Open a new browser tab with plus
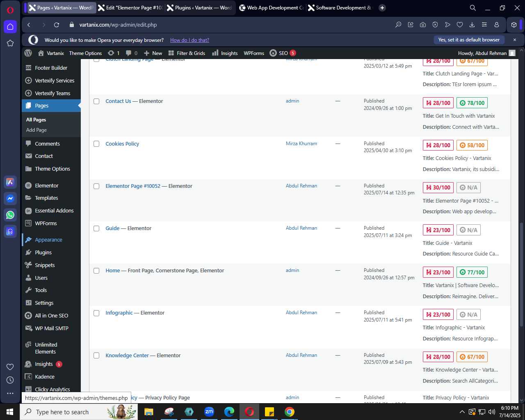This screenshot has width=525, height=420. tap(382, 8)
